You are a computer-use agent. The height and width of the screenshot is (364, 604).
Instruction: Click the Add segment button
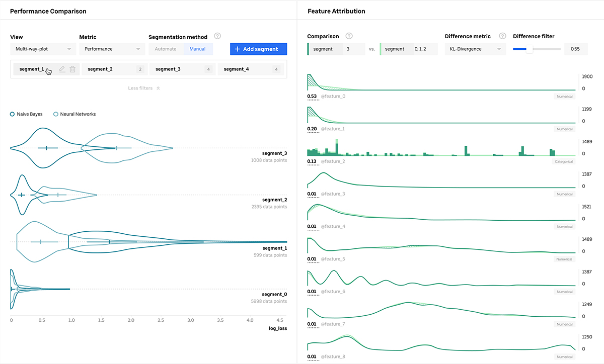[x=258, y=49]
